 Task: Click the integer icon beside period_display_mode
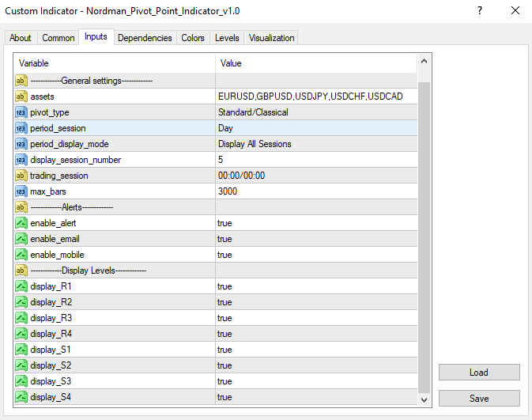(x=21, y=144)
